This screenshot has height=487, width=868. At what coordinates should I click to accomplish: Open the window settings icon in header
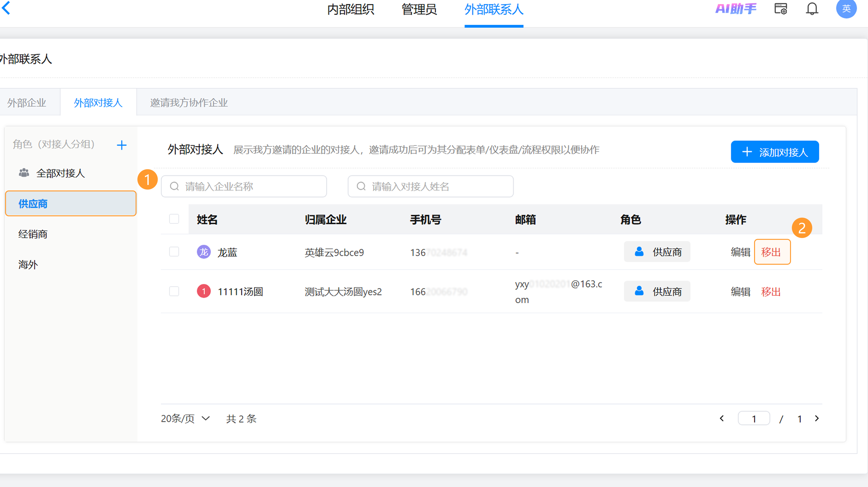pyautogui.click(x=780, y=9)
